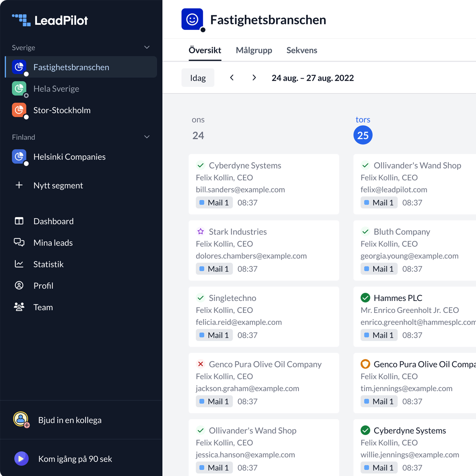
Task: Select Hela Sverige segment
Action: (81, 89)
